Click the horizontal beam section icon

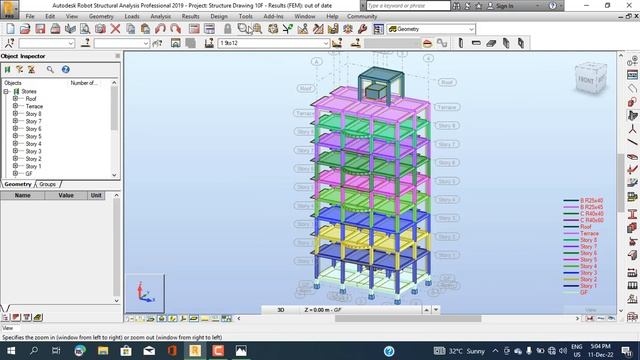click(476, 43)
